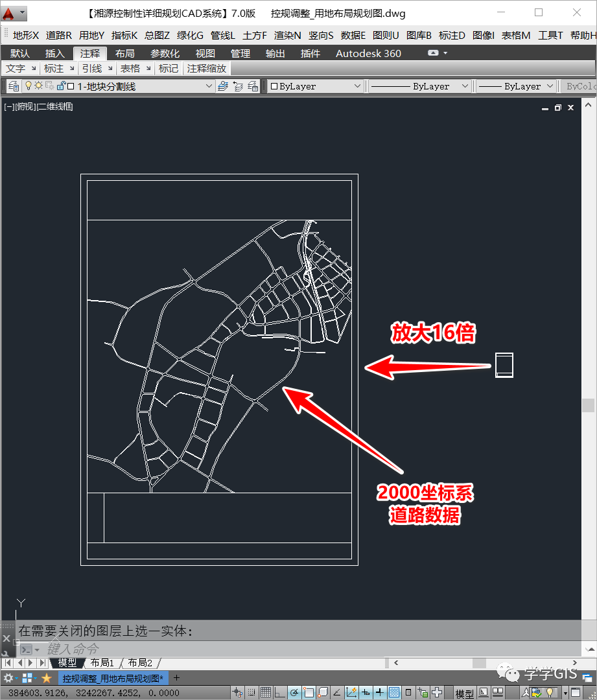Toggle the freeze sun icon for current layer
This screenshot has height=700, width=597.
(39, 86)
